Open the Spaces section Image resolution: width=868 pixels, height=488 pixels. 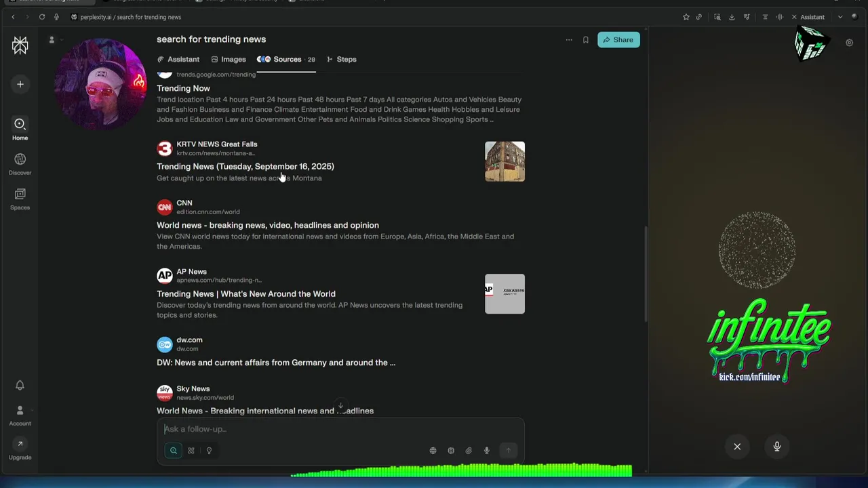(20, 199)
